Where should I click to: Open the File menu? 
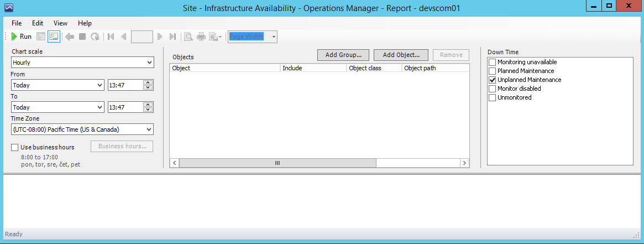(17, 23)
